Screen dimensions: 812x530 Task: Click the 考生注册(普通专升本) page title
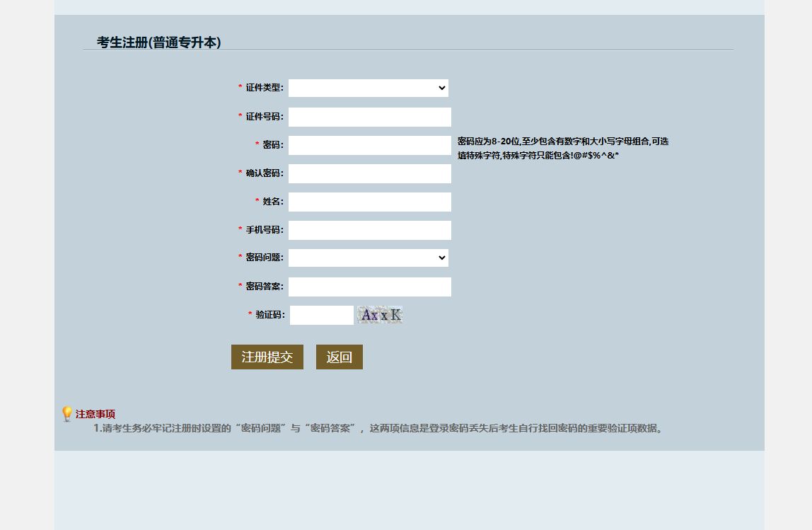tap(159, 42)
